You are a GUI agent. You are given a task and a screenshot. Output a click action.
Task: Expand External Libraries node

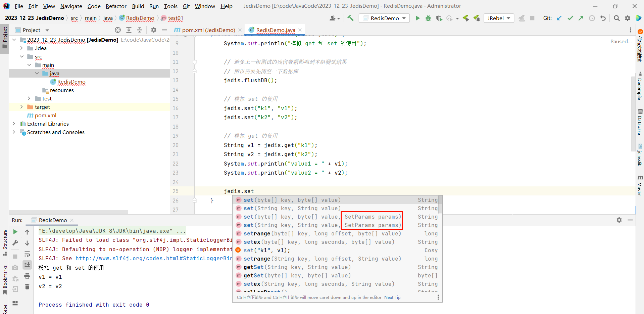pos(14,124)
